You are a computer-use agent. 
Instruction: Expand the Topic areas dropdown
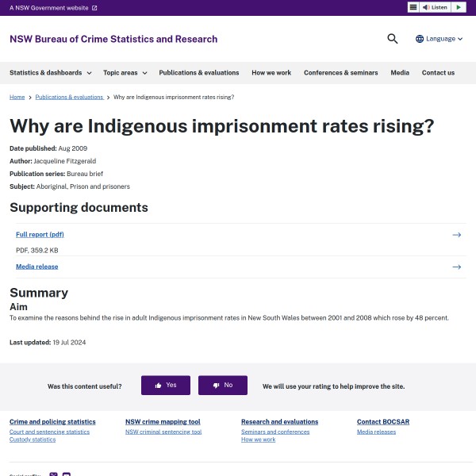(125, 73)
